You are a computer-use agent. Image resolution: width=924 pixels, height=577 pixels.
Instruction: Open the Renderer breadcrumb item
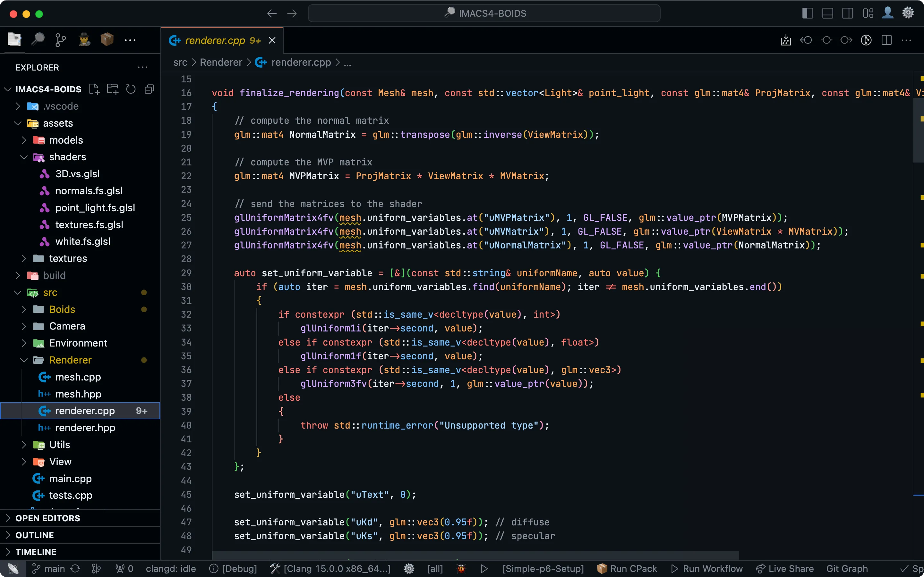pos(221,62)
